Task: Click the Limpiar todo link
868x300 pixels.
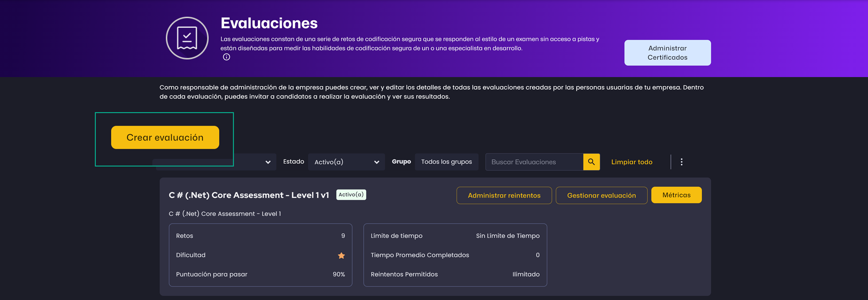Action: (632, 162)
